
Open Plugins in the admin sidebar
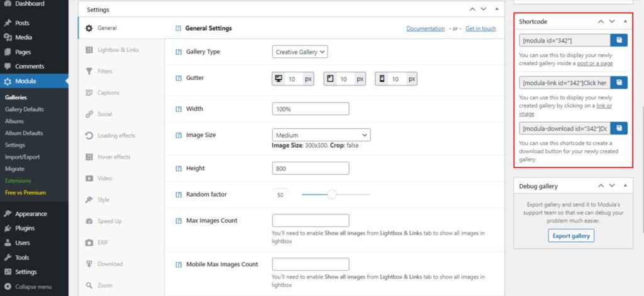[x=25, y=228]
